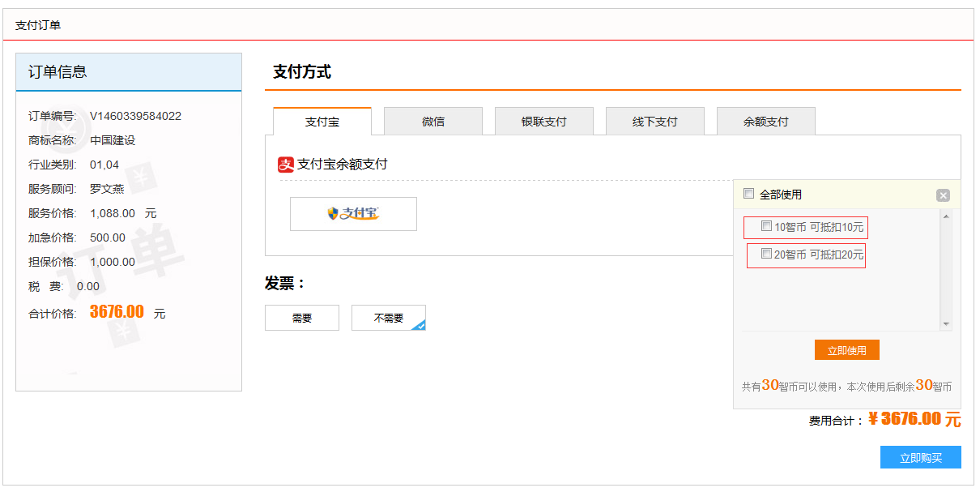
Task: Check the 全部使用 checkbox
Action: pos(749,194)
